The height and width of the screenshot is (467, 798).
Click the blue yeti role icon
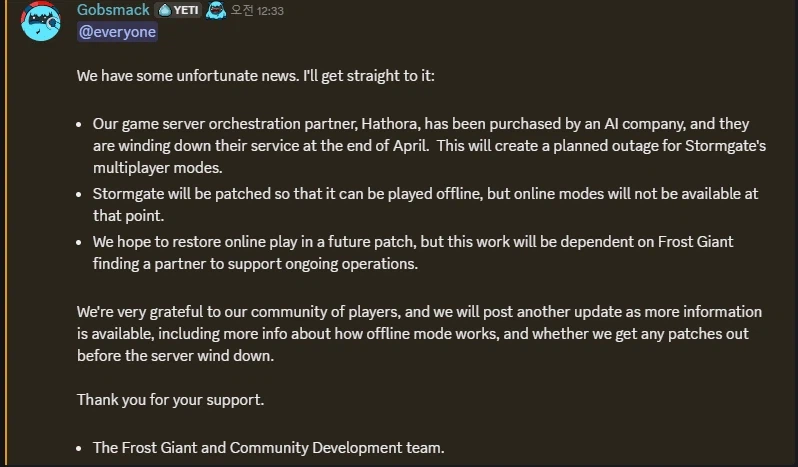coord(216,10)
